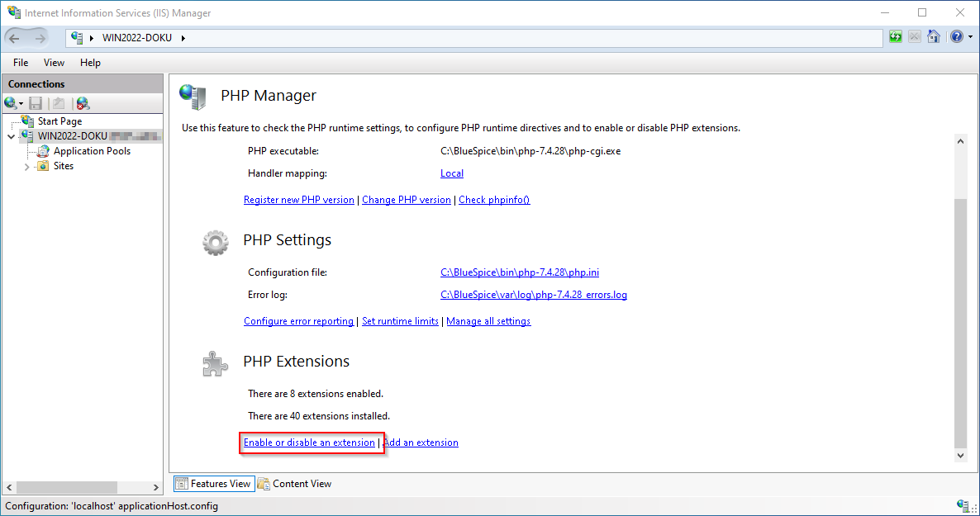The height and width of the screenshot is (516, 980).
Task: Expand the Sites tree node
Action: point(26,167)
